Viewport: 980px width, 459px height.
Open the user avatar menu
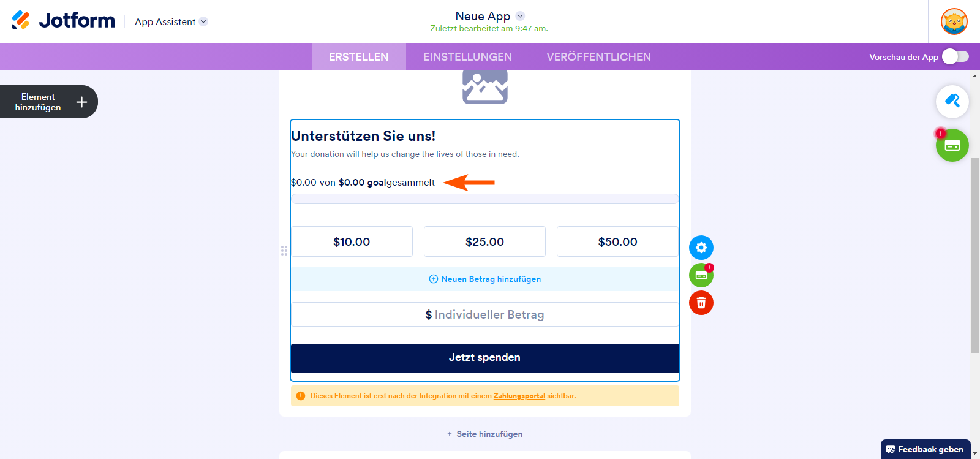[x=954, y=21]
